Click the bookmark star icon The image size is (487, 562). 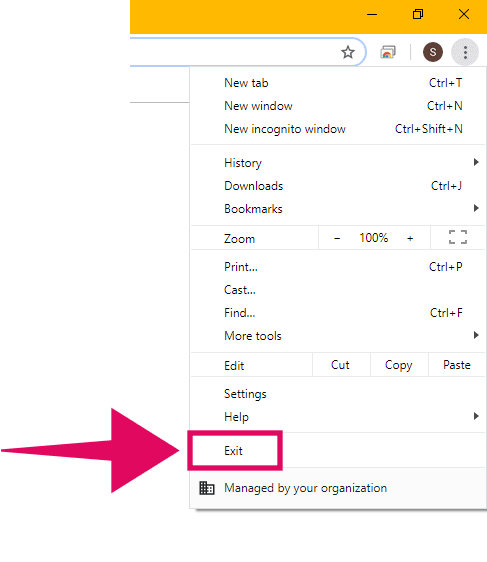(x=348, y=53)
